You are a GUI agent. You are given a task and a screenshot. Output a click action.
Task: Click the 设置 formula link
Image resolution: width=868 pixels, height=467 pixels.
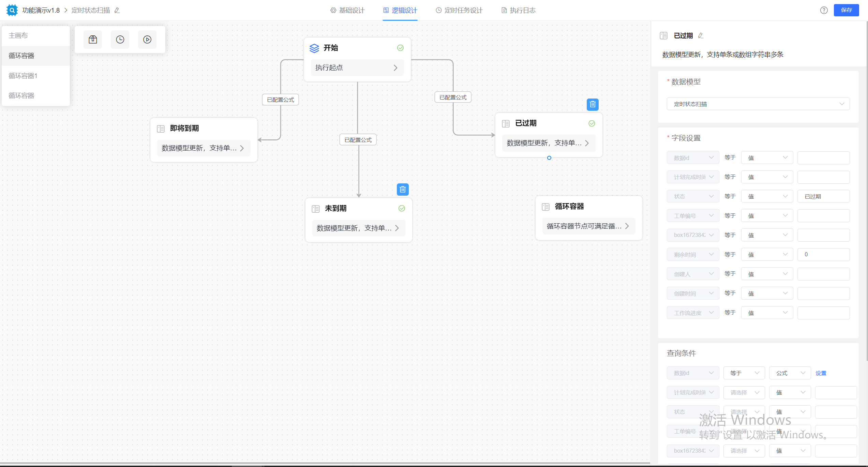tap(821, 373)
